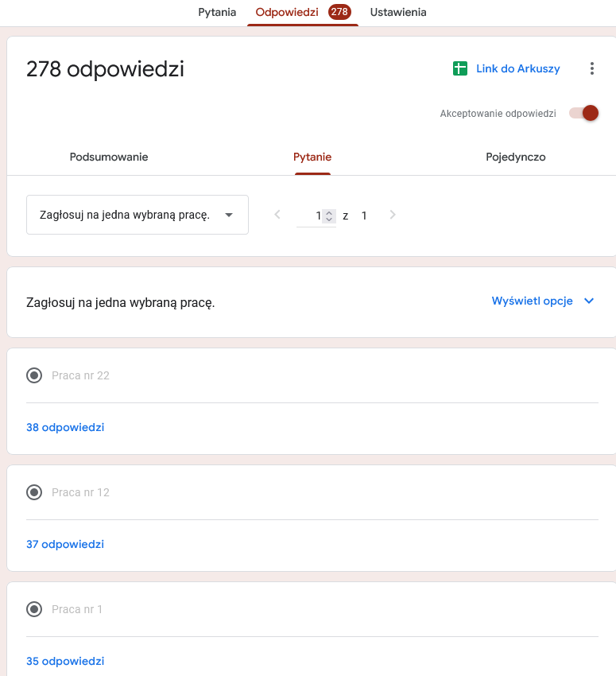
Task: Select the Praca nr 1 radio button
Action: (34, 609)
